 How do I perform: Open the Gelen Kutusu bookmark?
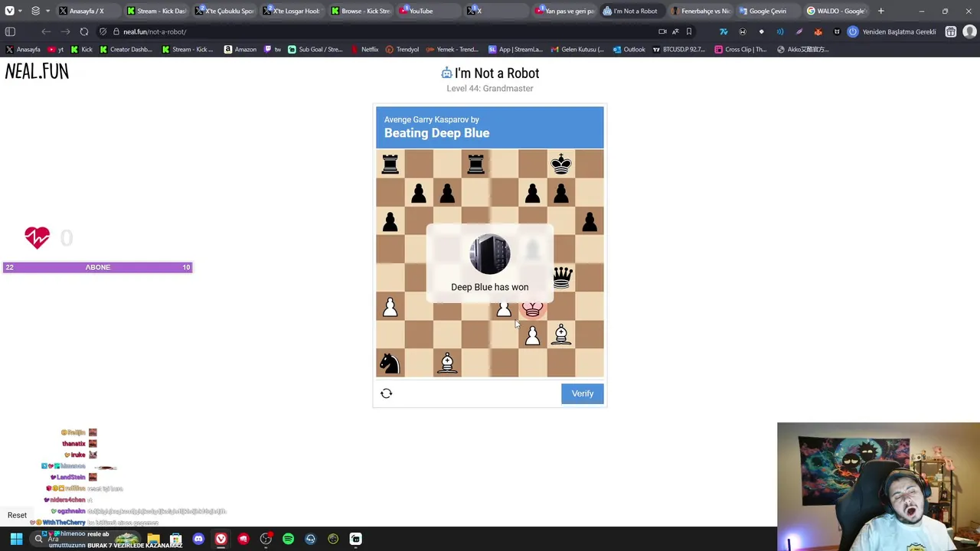point(577,49)
